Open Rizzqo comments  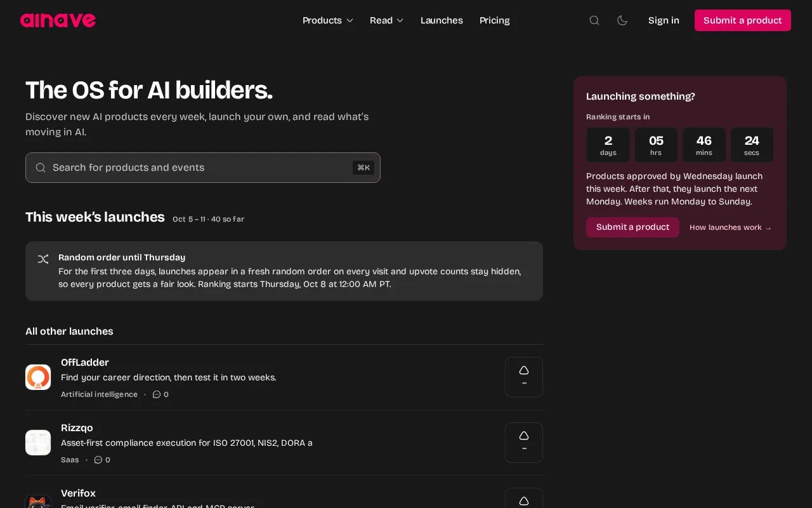coord(102,460)
